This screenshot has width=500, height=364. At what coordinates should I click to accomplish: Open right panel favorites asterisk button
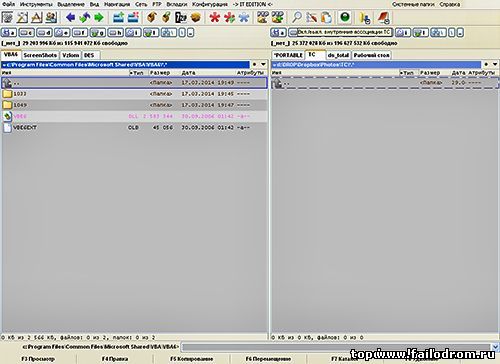[486, 64]
